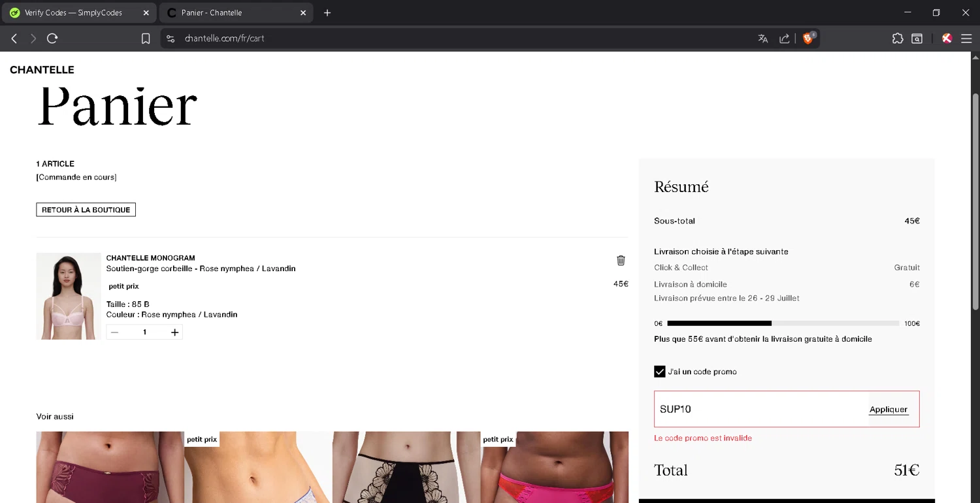The image size is (980, 503).
Task: Click the free delivery progress bar
Action: (x=783, y=323)
